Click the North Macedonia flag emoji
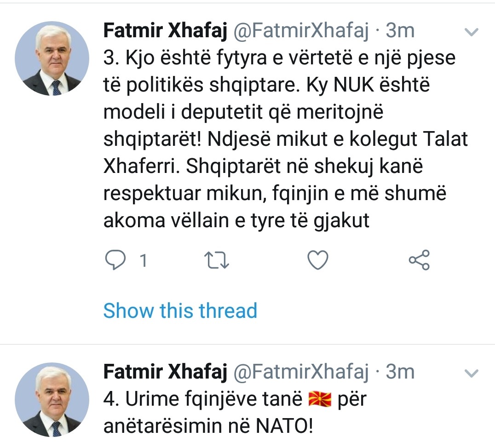Viewport: 495px width, 448px height. click(320, 399)
